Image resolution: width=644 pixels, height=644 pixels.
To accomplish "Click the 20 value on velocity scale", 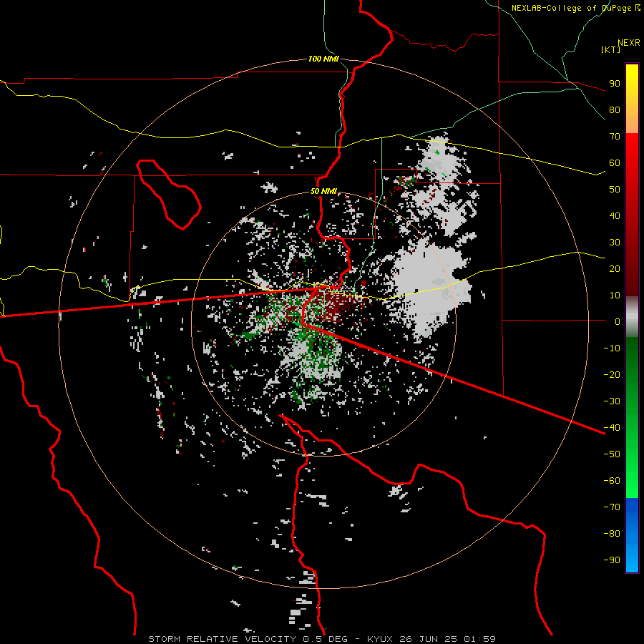I will click(615, 268).
